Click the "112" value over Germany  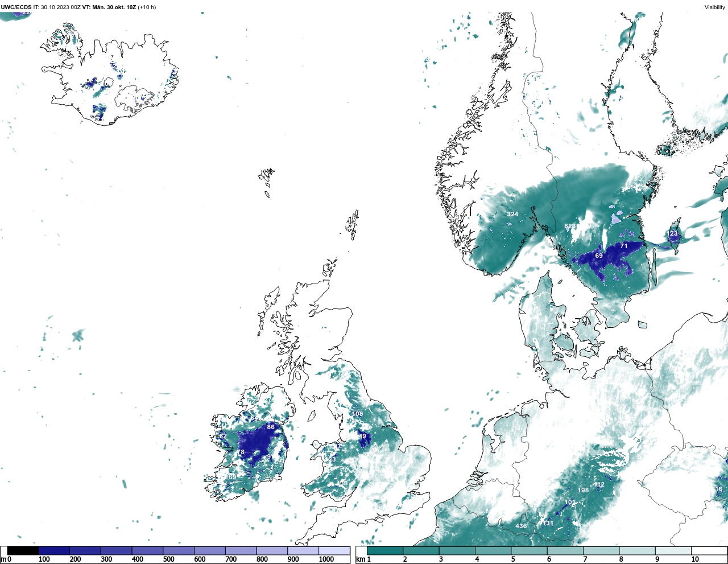[x=599, y=485]
